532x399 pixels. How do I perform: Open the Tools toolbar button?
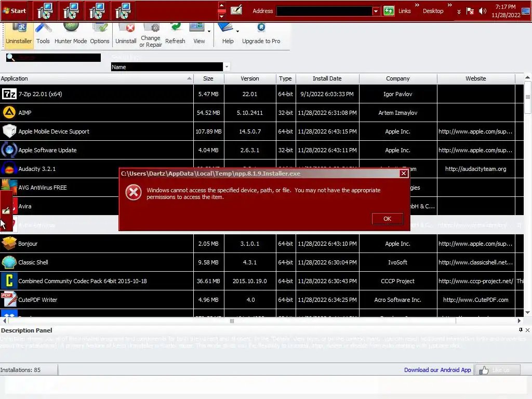[43, 34]
